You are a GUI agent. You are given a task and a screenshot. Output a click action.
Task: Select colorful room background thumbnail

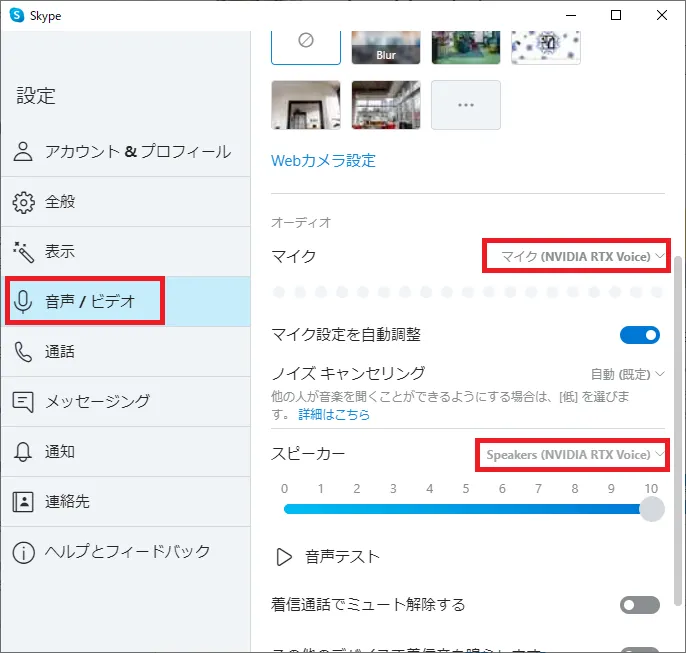[x=466, y=47]
